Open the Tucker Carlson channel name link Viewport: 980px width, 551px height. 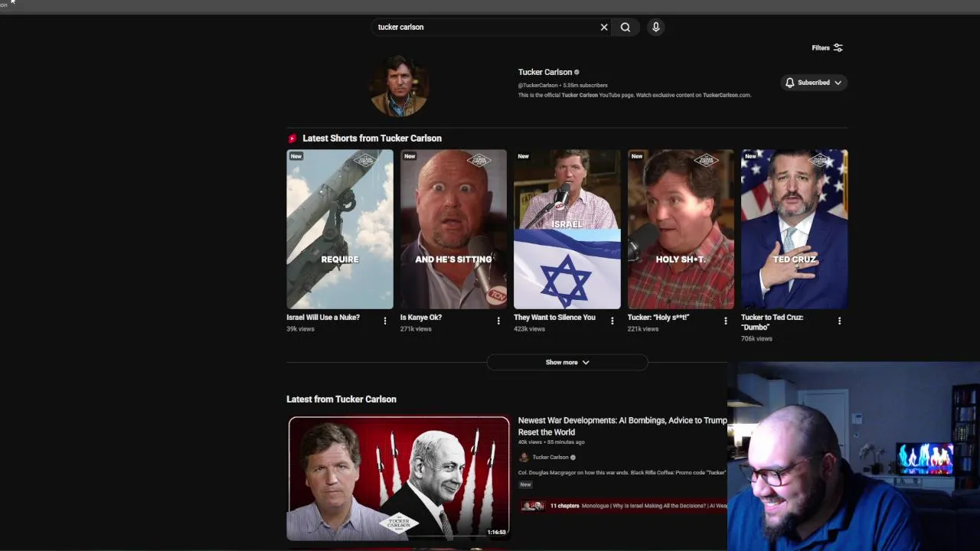545,72
